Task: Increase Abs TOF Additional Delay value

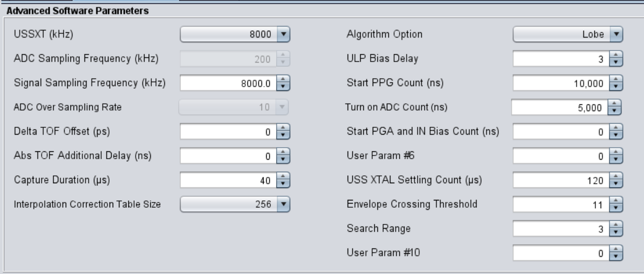Action: click(x=282, y=152)
